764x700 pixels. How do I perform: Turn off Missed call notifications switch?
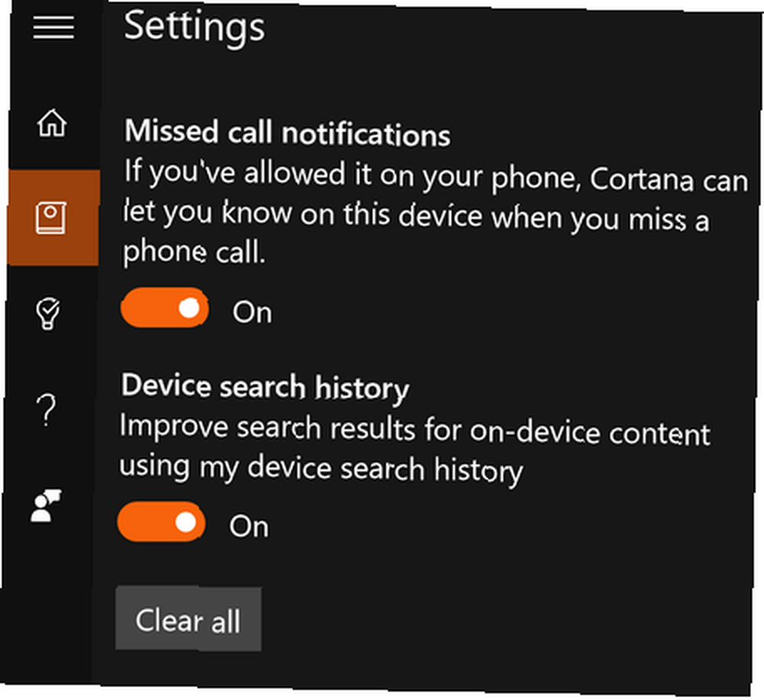(165, 308)
